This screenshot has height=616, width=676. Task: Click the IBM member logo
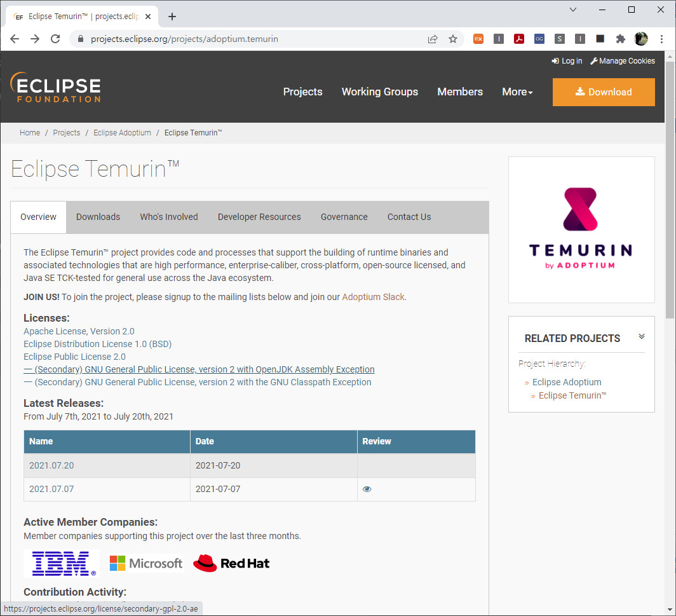click(62, 563)
